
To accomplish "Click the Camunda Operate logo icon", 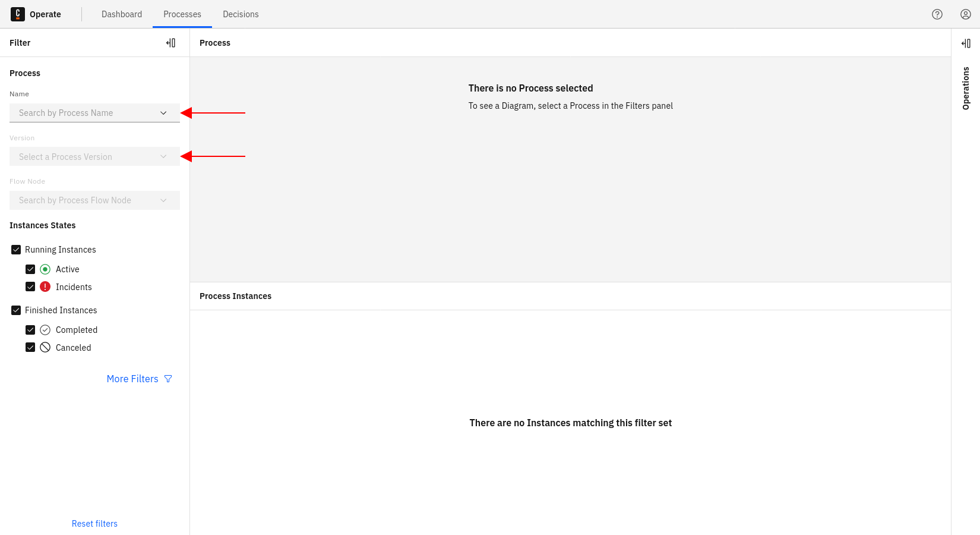I will 18,14.
